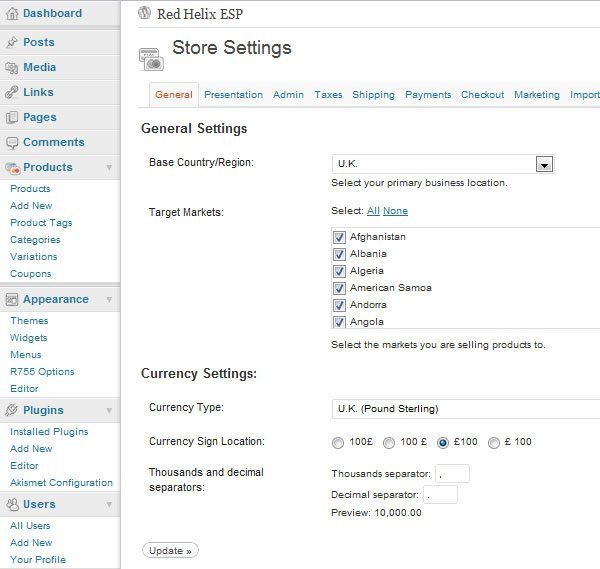
Task: Open the Admin settings tab
Action: tap(289, 95)
